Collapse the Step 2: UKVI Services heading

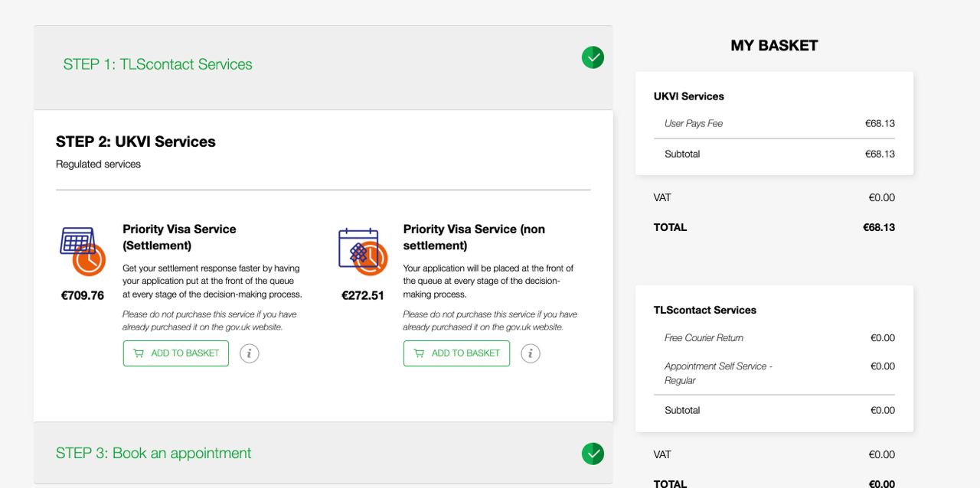coord(136,142)
